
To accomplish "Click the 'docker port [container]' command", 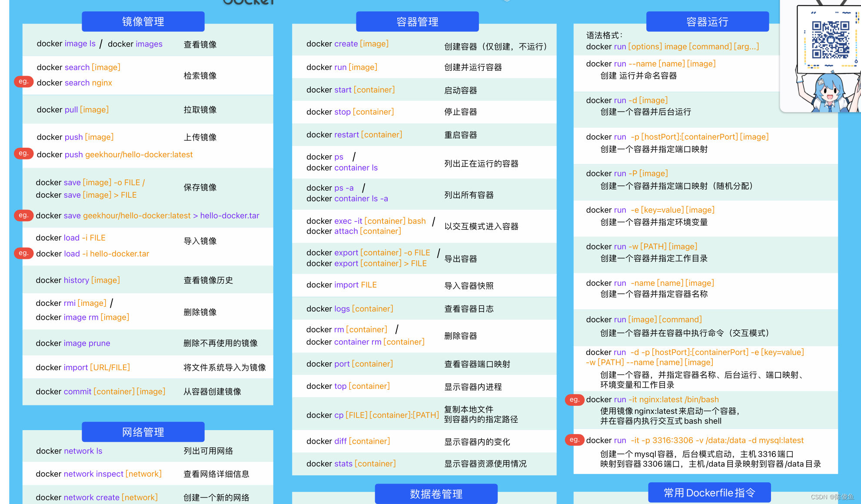I will coord(349,364).
